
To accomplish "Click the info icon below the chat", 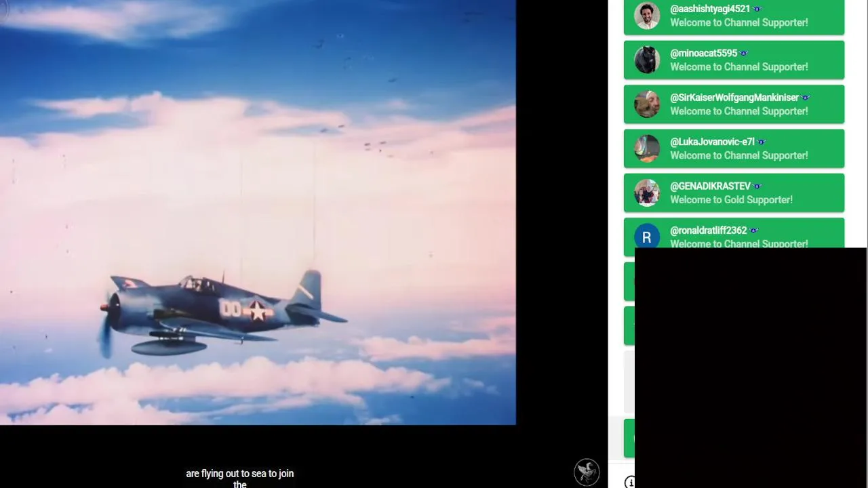I will click(x=630, y=482).
